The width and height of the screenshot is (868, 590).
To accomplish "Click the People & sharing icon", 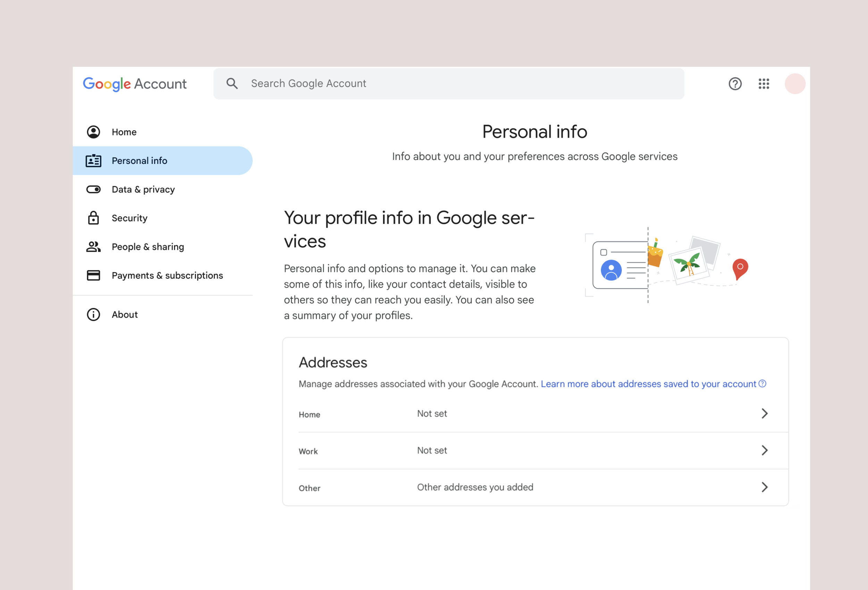I will [93, 246].
